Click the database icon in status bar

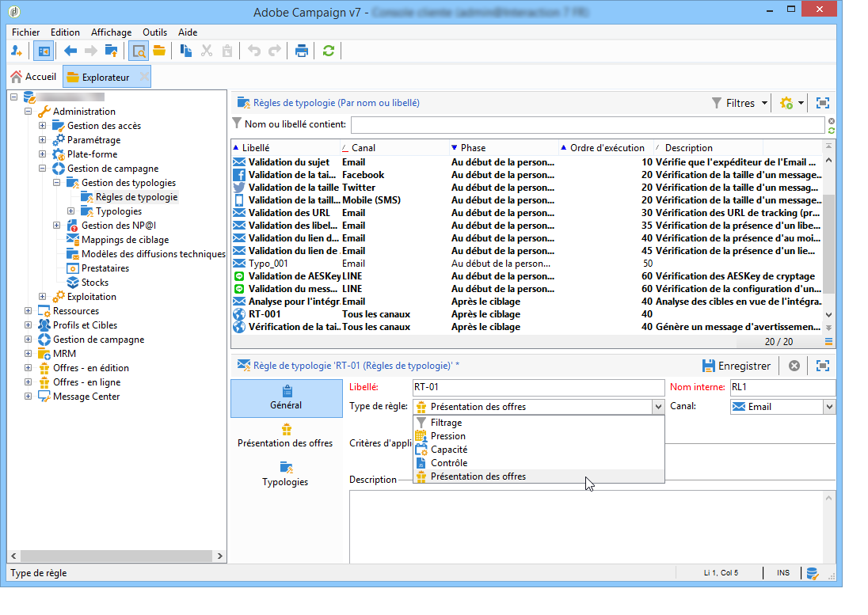point(812,574)
